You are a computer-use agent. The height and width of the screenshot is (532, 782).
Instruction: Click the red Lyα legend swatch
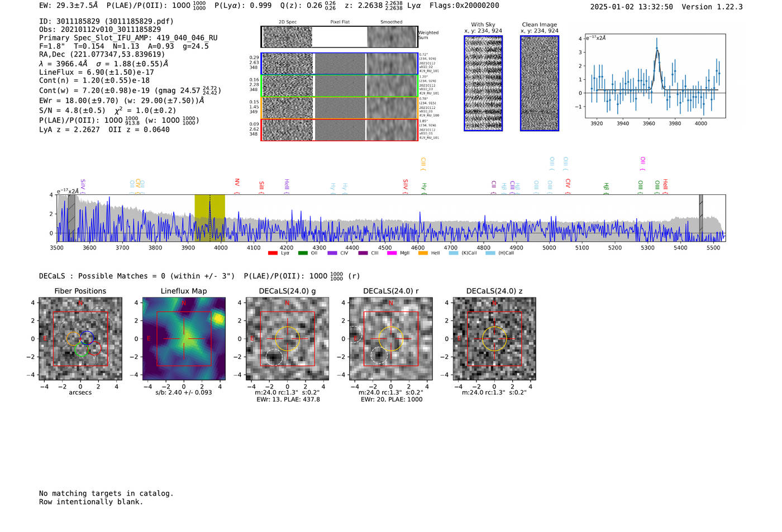(x=273, y=253)
